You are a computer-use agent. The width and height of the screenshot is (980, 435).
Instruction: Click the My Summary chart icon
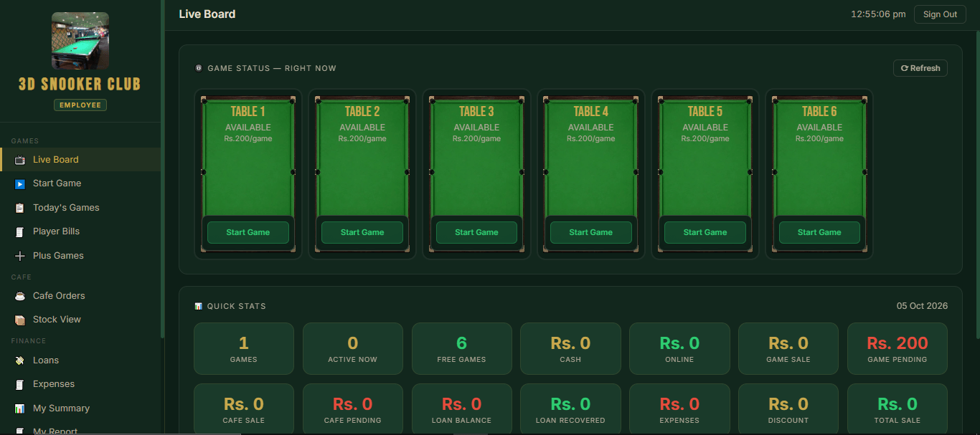19,408
